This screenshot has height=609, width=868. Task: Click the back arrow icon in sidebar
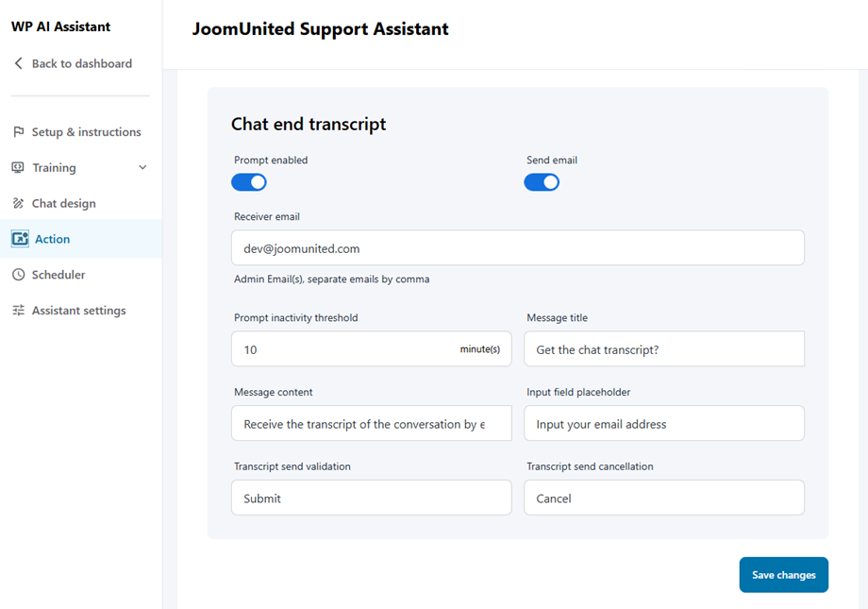[19, 64]
